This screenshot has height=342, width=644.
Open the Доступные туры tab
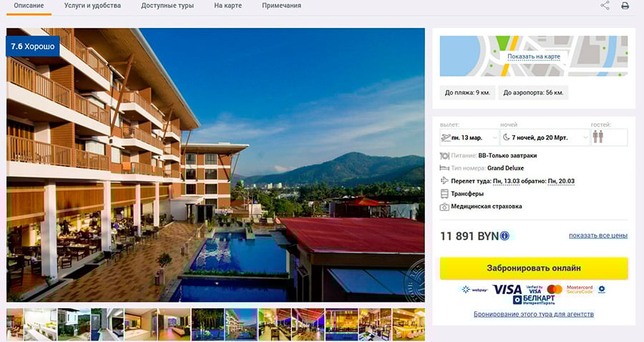167,6
